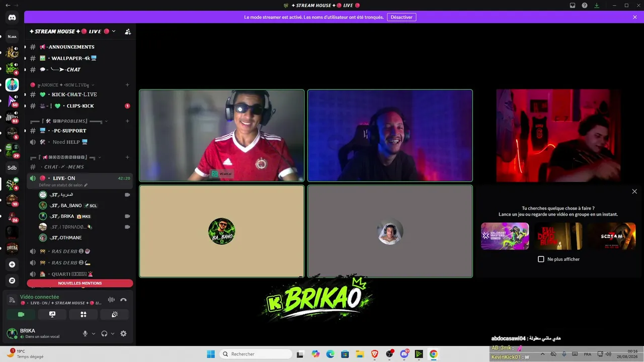The height and width of the screenshot is (362, 644).
Task: Open the Sdb server
Action: 12,168
